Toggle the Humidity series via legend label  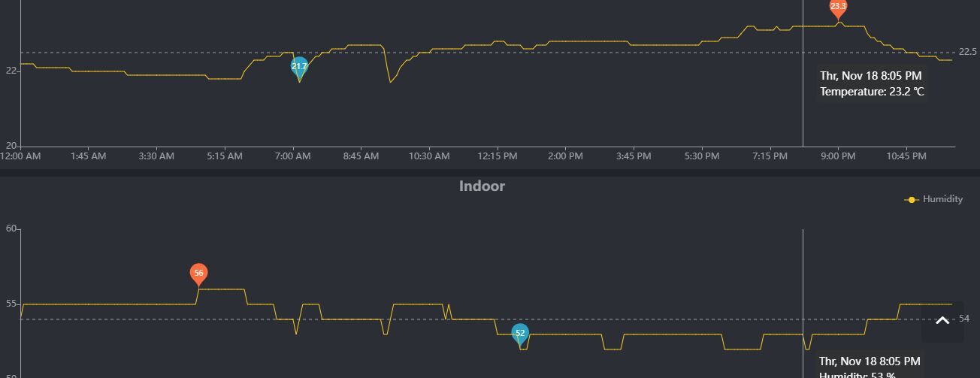[x=942, y=199]
